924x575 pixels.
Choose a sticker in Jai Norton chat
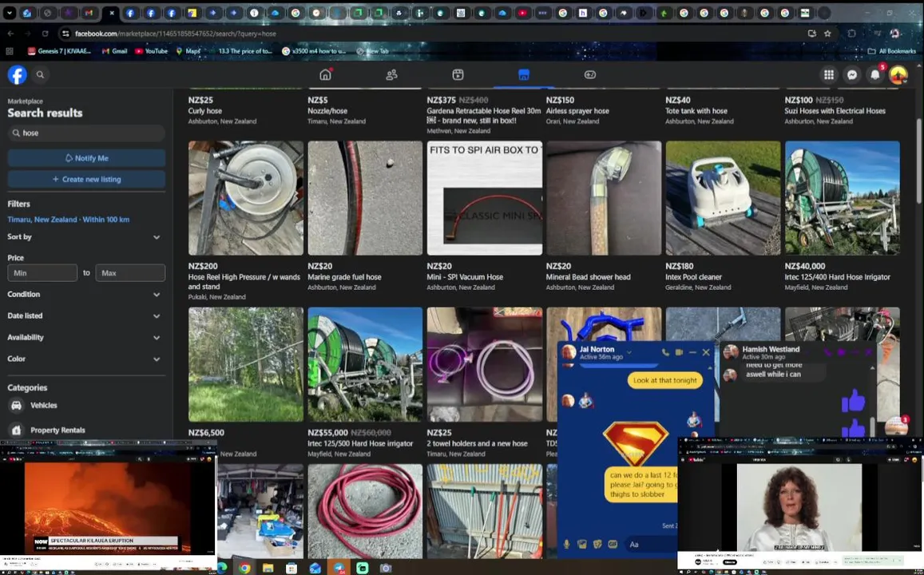click(597, 545)
